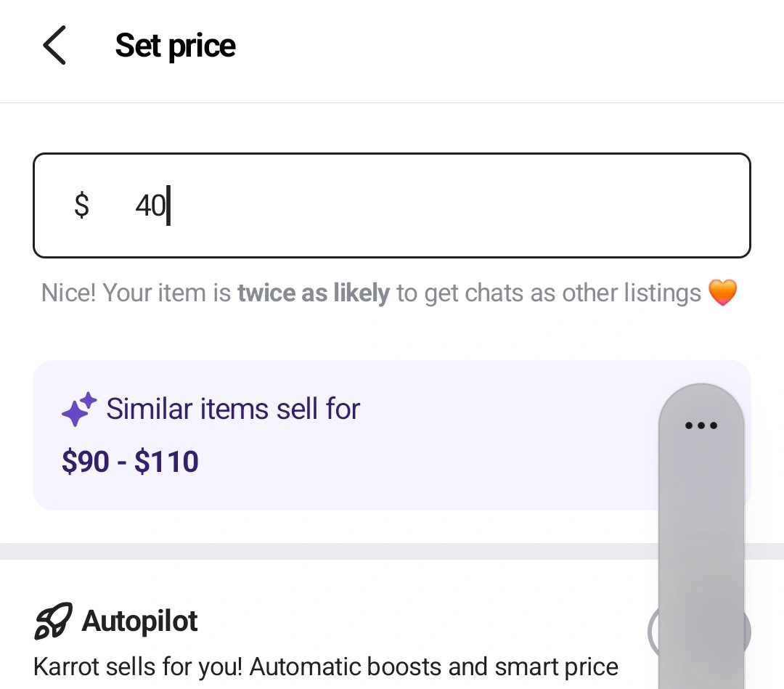Image resolution: width=784 pixels, height=689 pixels.
Task: Click the Autopilot section heading
Action: tap(139, 621)
